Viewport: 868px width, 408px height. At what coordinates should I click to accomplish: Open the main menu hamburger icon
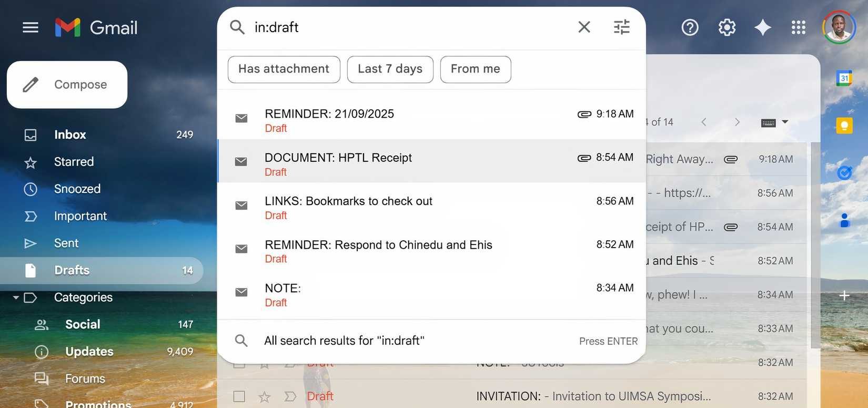31,27
